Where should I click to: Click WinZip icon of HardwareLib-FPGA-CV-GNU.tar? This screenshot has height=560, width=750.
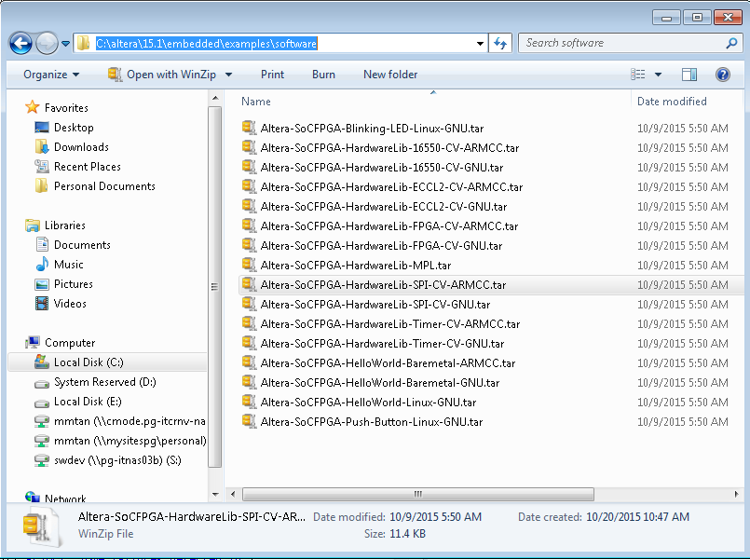pos(249,245)
